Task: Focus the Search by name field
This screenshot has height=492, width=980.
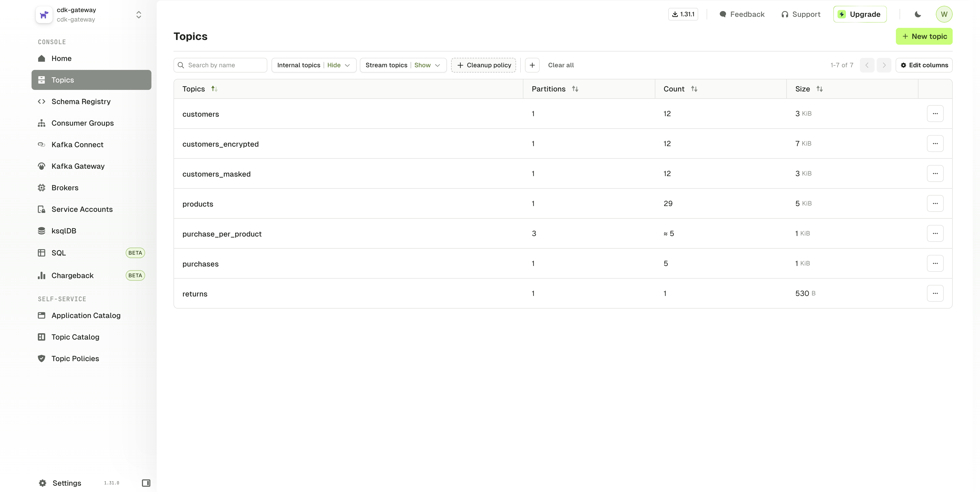Action: tap(224, 65)
